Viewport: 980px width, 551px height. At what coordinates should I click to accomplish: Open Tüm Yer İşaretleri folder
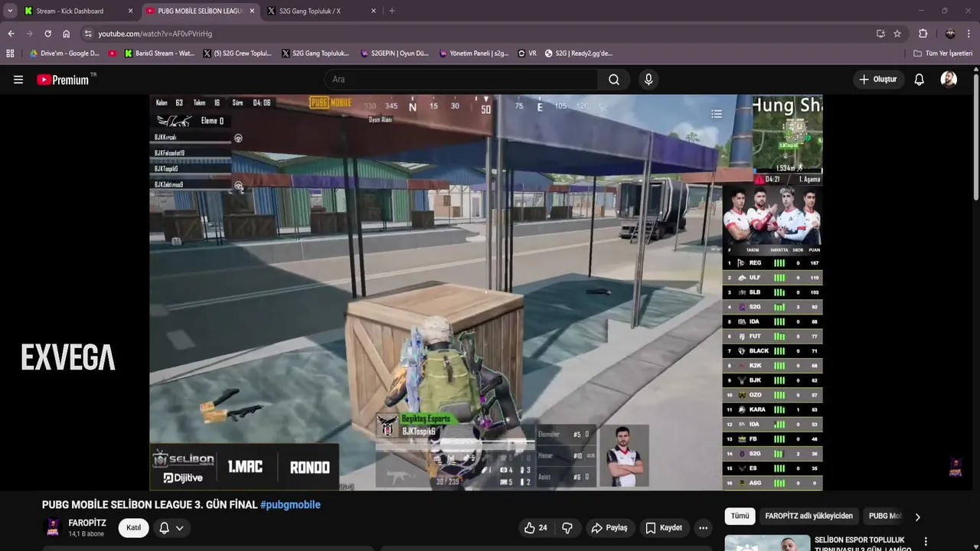point(942,54)
